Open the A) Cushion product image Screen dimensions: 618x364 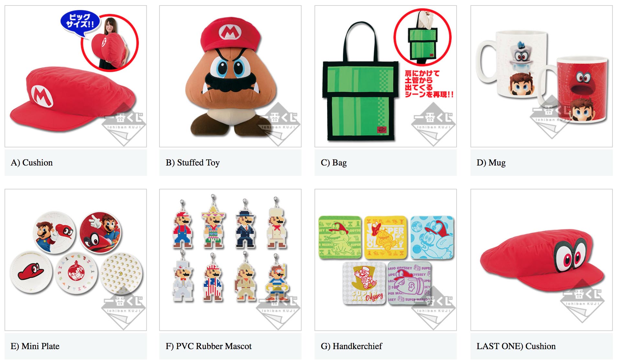pyautogui.click(x=76, y=76)
